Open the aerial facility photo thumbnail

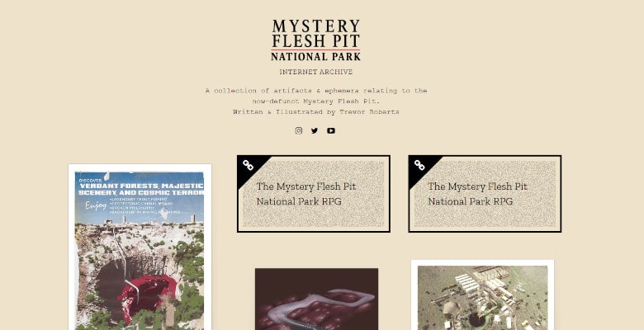coord(483,295)
